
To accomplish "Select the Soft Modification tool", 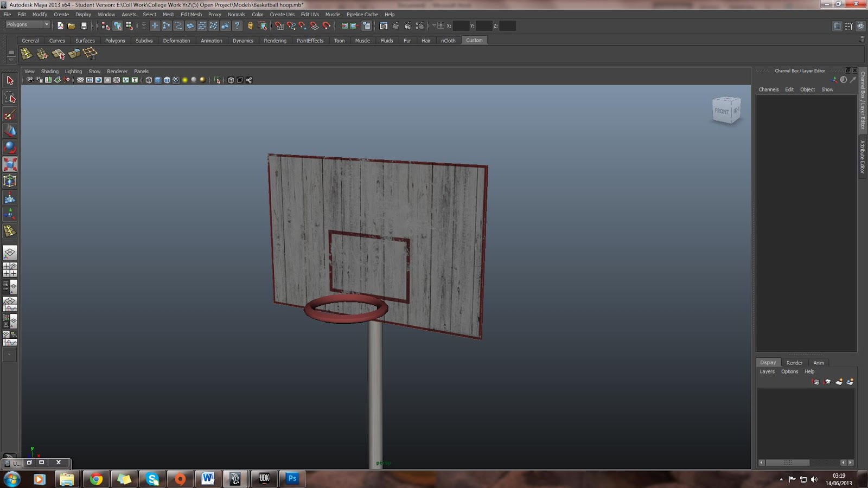I will tap(10, 198).
